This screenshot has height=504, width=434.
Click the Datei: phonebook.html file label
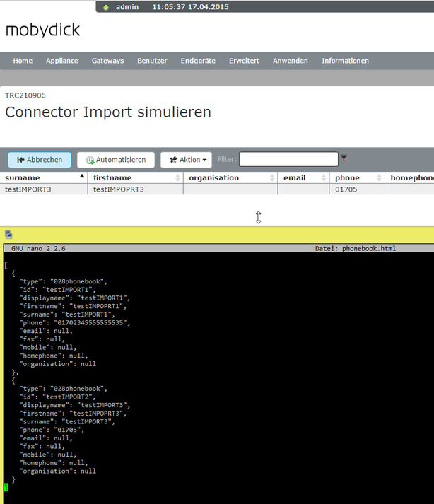(x=356, y=248)
